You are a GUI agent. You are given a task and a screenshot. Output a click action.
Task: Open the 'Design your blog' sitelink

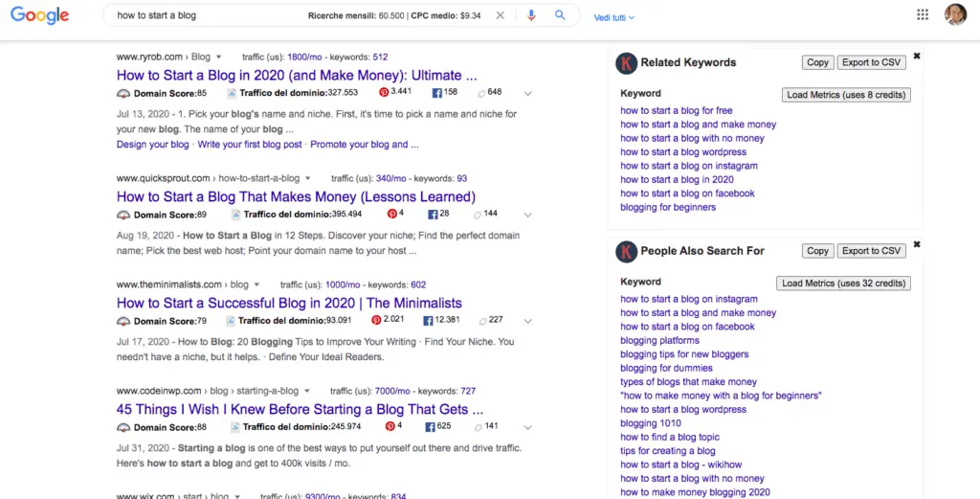[x=152, y=145]
